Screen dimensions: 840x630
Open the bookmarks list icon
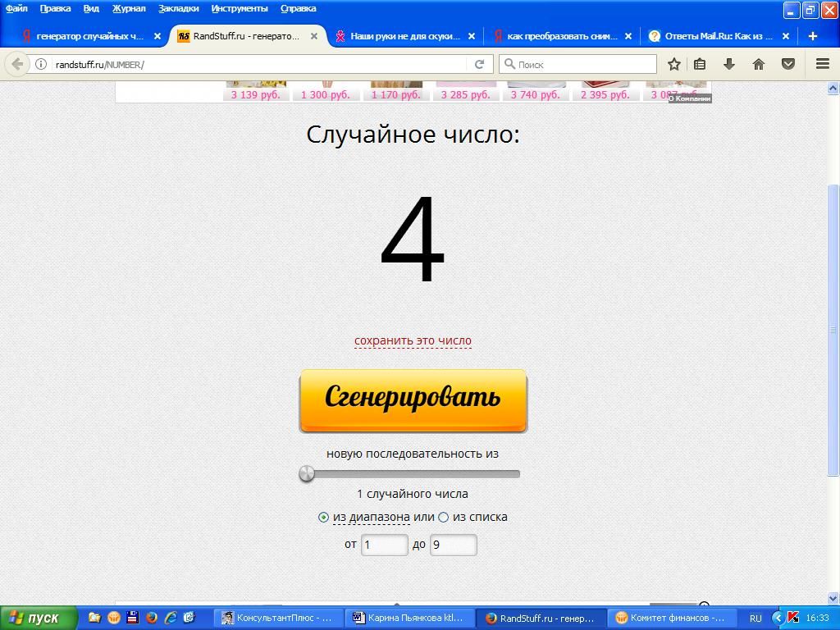click(x=700, y=64)
